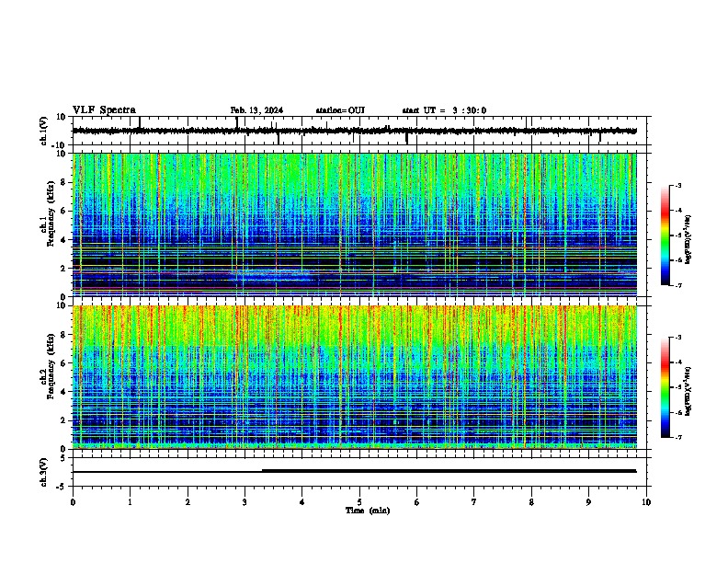Click the 'ch.3(V)' axis label

[43, 472]
